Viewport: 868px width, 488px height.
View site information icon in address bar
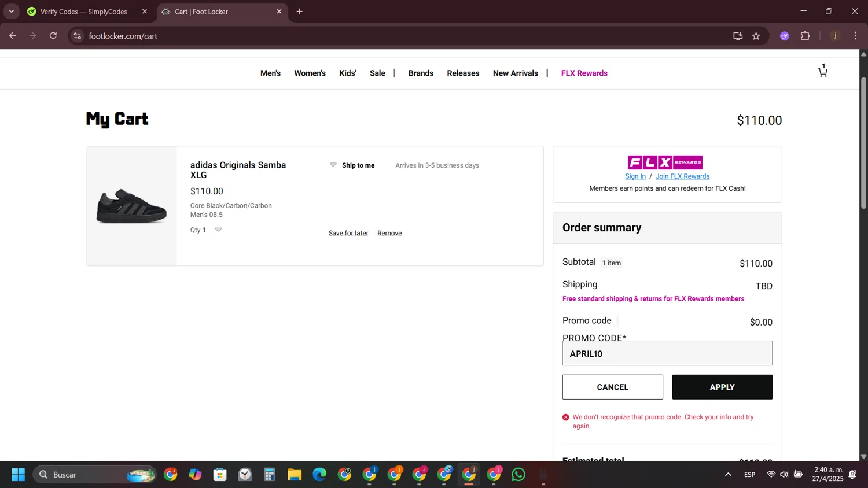point(77,36)
